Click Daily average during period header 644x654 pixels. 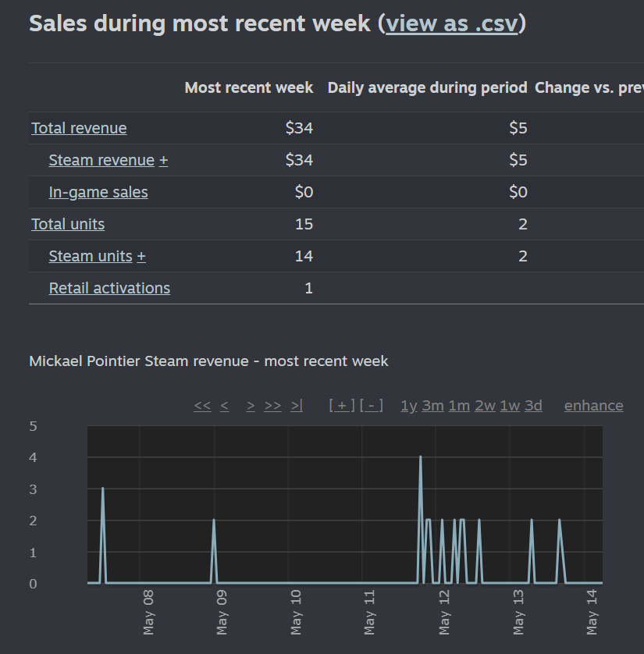tap(428, 87)
